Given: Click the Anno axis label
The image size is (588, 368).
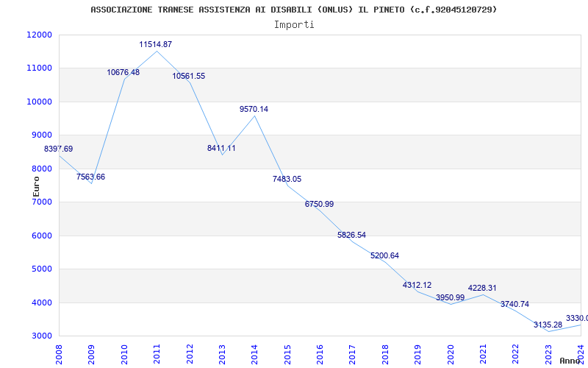Looking at the screenshot, I should (570, 361).
